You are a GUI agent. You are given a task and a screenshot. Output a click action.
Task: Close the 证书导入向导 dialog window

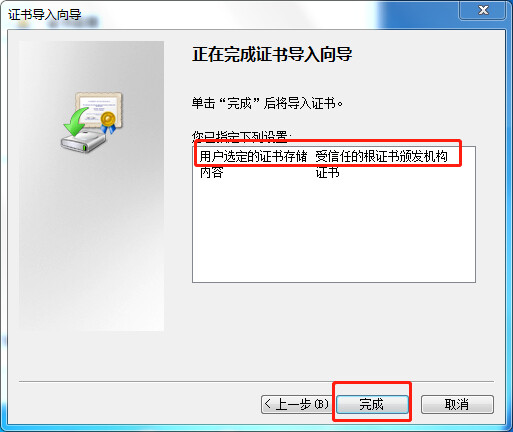(483, 10)
